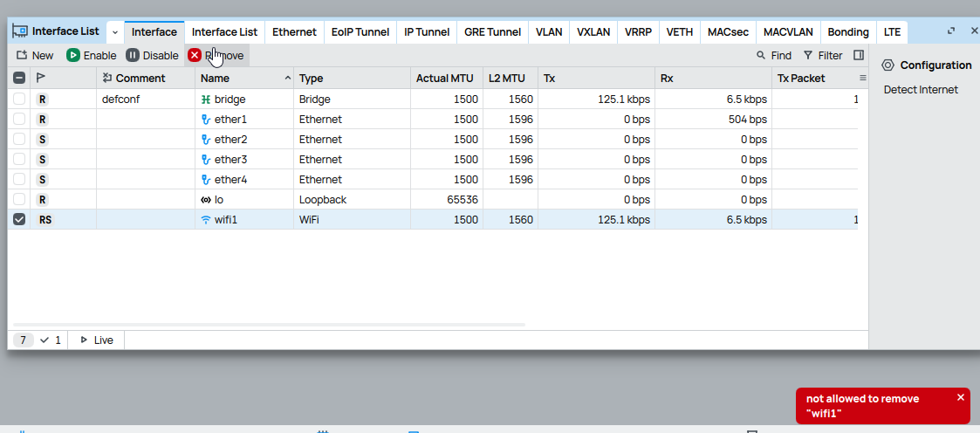The image size is (980, 433).
Task: Toggle the side panel layout icon
Action: pos(859,55)
